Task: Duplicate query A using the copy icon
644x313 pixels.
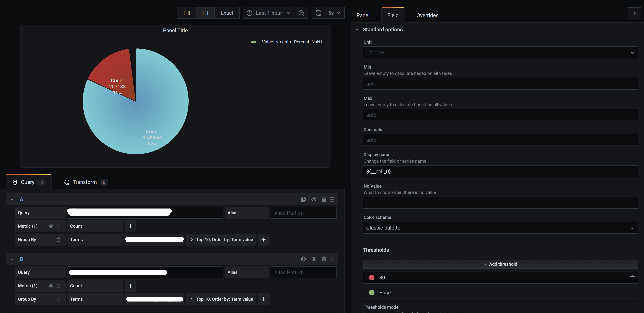Action: [x=303, y=199]
